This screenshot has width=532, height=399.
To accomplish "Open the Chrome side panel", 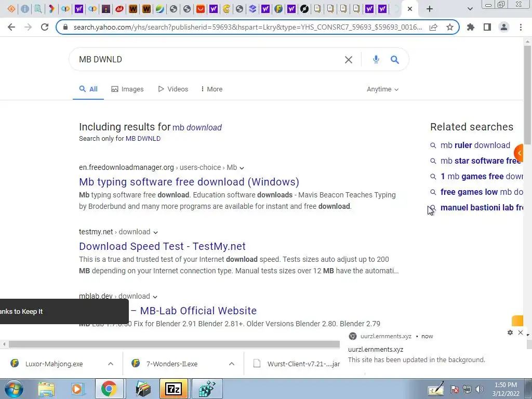I will click(x=487, y=27).
